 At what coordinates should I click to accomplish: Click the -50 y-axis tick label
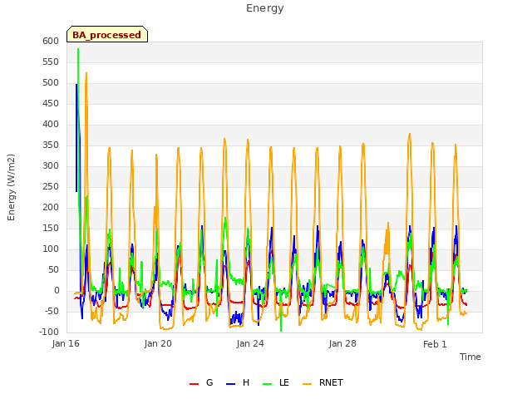[x=52, y=312]
